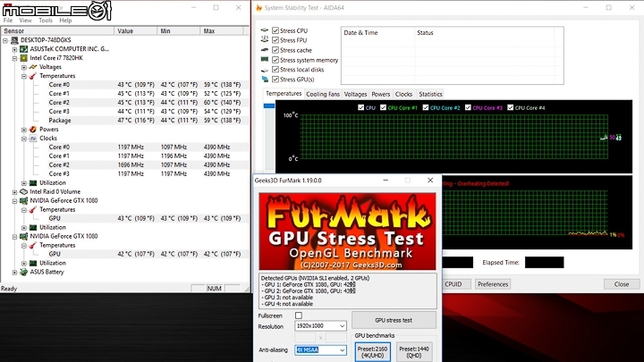Click the Stress local disks drive icon
Screen dimensions: 644x362
tap(265, 70)
